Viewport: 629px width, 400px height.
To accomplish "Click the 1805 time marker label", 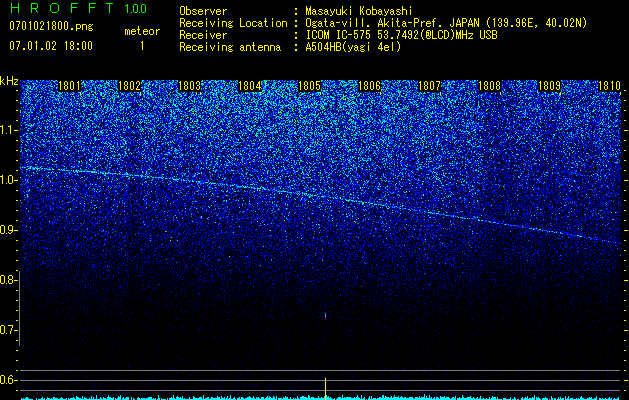I will point(310,86).
